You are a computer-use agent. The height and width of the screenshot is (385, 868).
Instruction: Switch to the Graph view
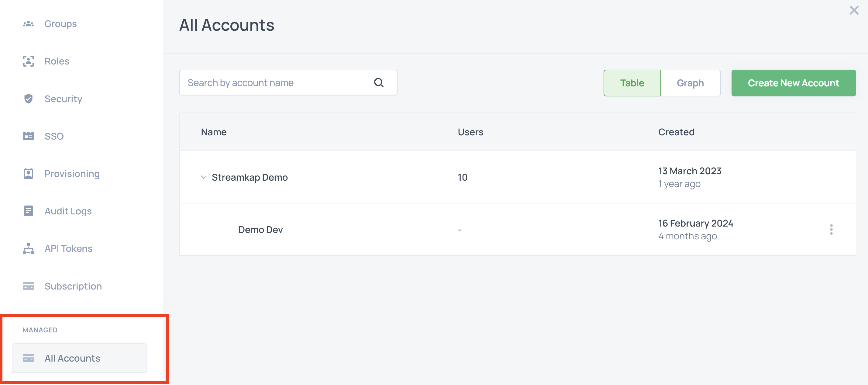point(691,83)
